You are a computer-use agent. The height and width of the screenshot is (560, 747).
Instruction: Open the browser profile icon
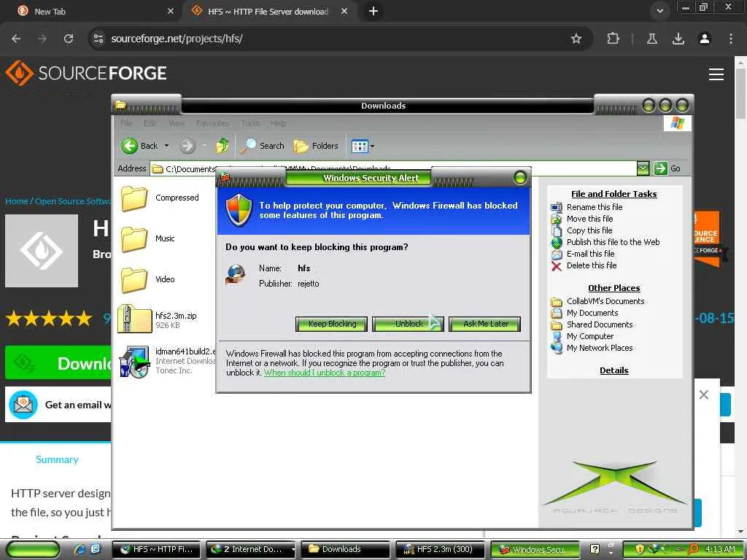click(705, 39)
